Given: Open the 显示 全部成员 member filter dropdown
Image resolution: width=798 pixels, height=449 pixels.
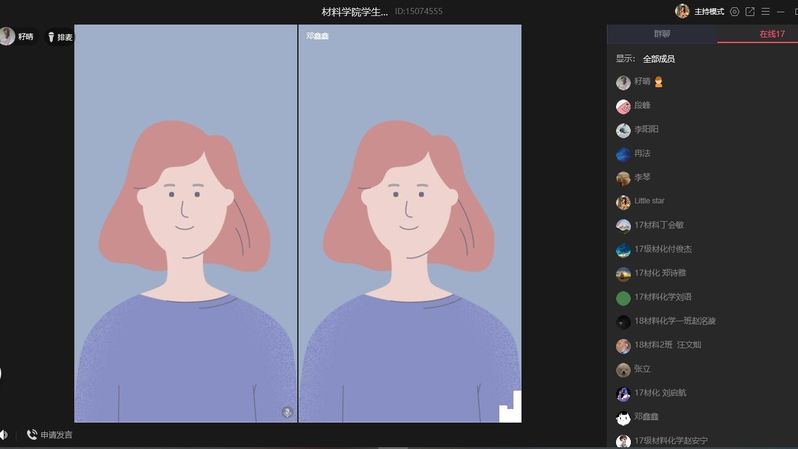Looking at the screenshot, I should pos(658,59).
